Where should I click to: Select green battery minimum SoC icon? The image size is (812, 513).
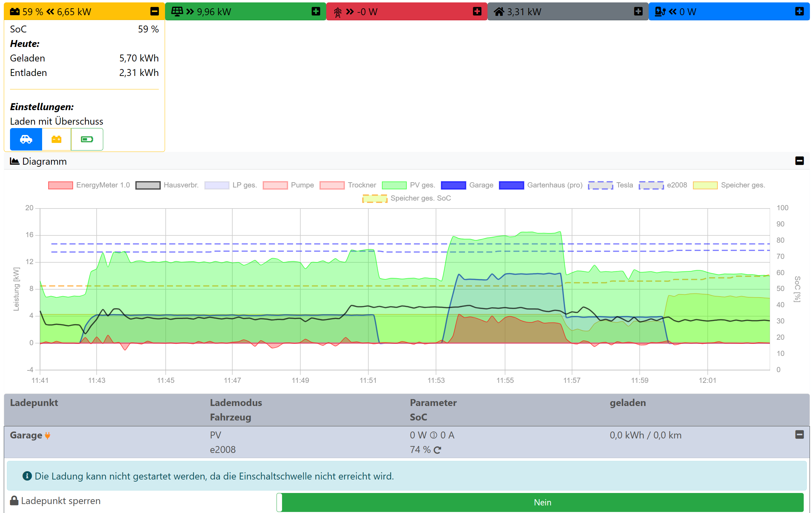pyautogui.click(x=87, y=139)
